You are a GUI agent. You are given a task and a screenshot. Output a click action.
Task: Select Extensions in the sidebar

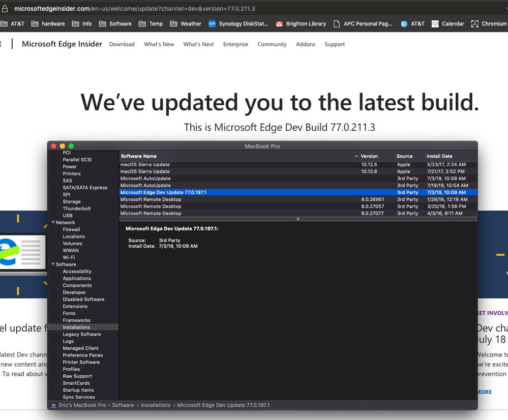(x=75, y=306)
